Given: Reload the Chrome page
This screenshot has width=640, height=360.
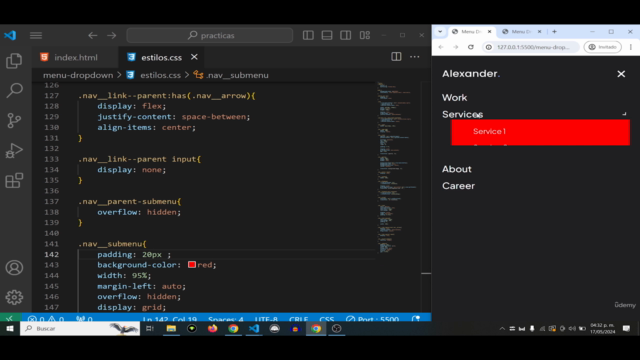Looking at the screenshot, I should [471, 47].
